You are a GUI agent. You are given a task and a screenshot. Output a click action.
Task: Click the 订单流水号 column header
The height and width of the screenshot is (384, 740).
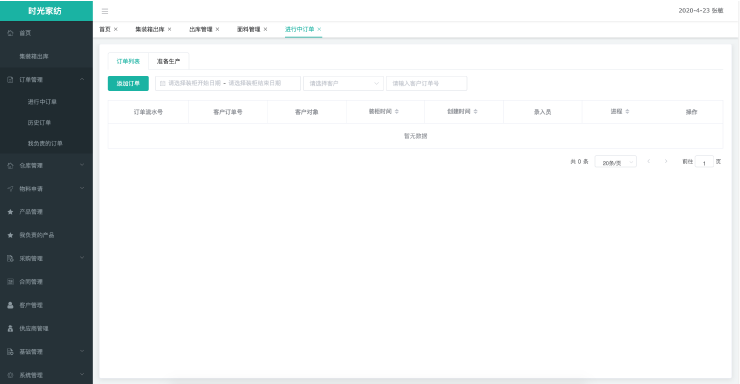pos(148,112)
